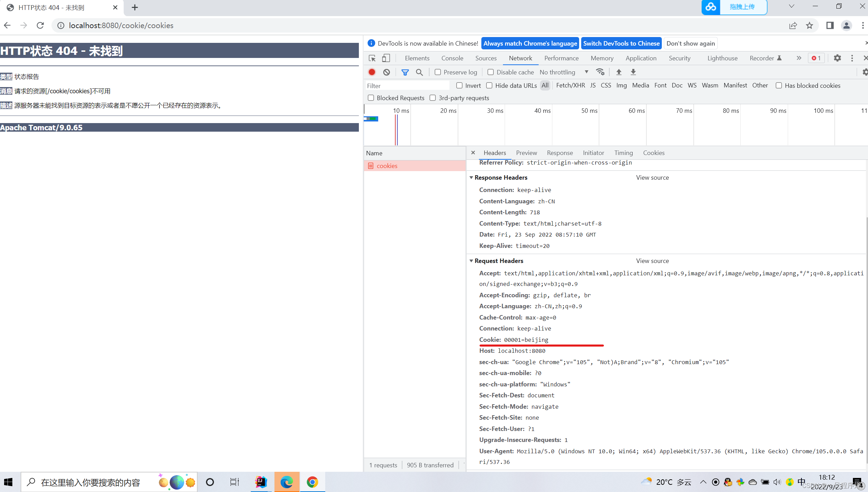
Task: Click Switch DevTools to Chinese button
Action: 621,43
